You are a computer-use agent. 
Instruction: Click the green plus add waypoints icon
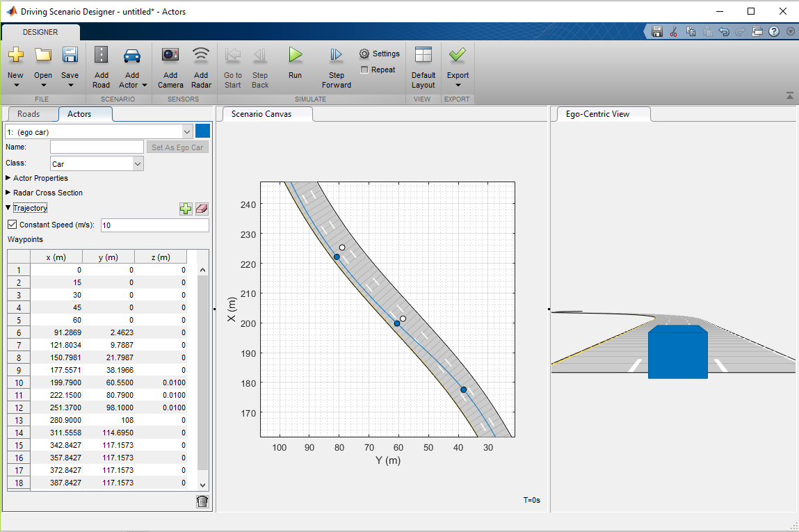click(x=186, y=209)
